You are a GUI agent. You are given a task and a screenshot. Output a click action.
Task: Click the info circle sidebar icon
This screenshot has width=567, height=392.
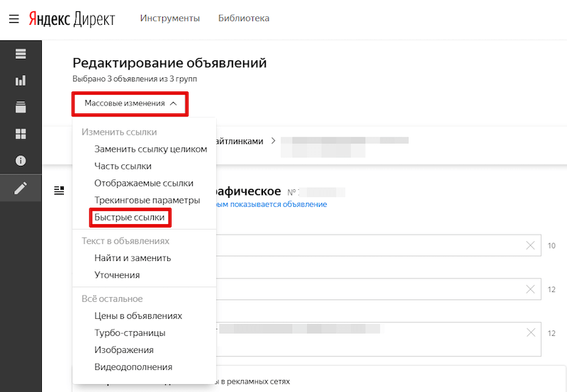coord(21,161)
